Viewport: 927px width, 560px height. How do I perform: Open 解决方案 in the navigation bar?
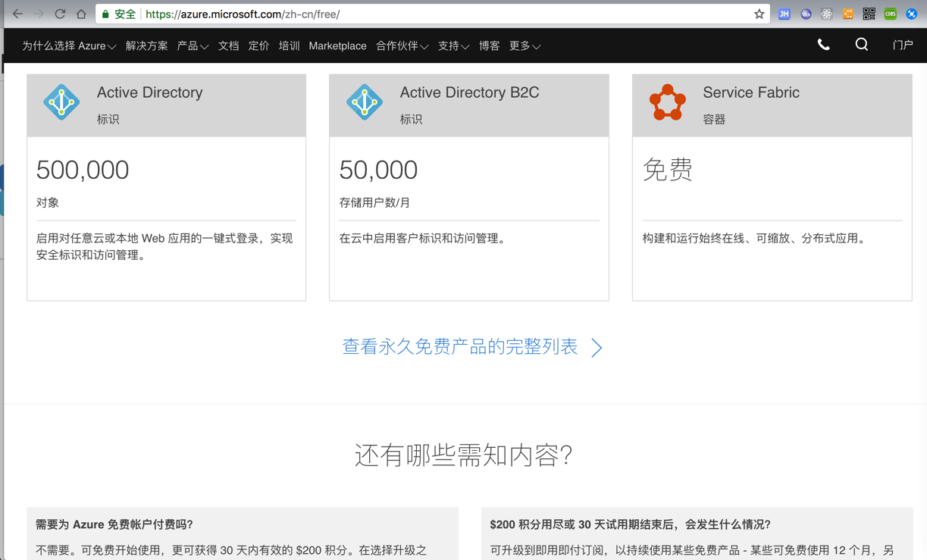146,46
